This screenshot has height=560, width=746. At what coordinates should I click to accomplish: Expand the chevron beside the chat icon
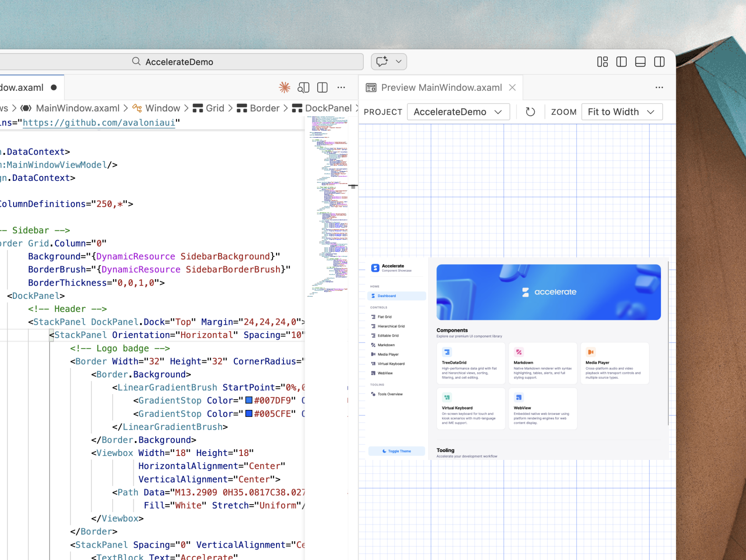coord(398,61)
